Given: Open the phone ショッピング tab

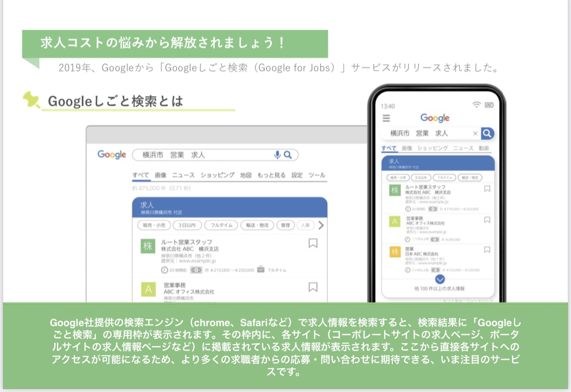Looking at the screenshot, I should (x=432, y=148).
